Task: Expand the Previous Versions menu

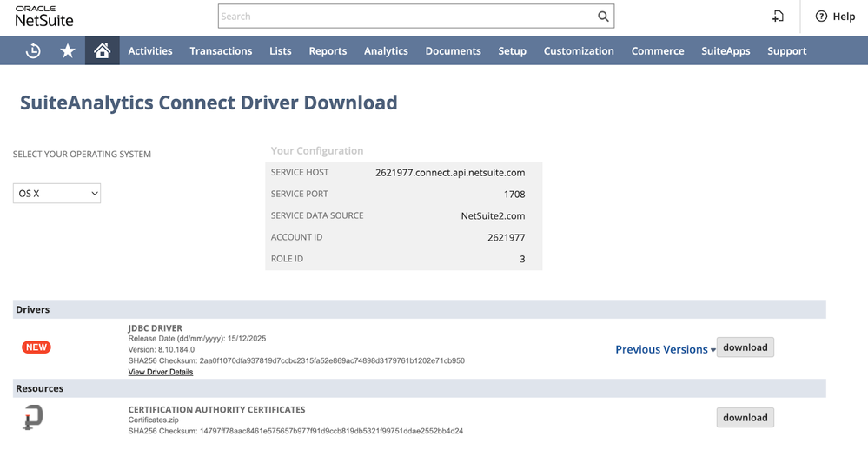Action: pos(666,349)
